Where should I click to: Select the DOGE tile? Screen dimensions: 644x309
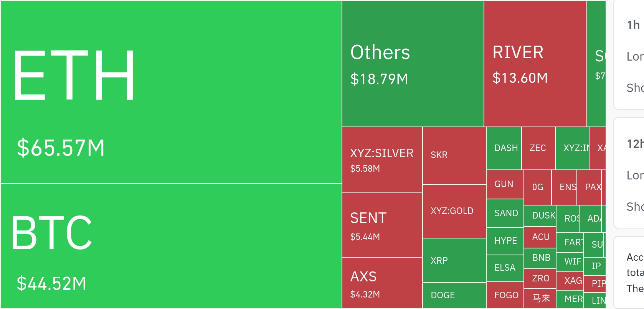pos(454,296)
